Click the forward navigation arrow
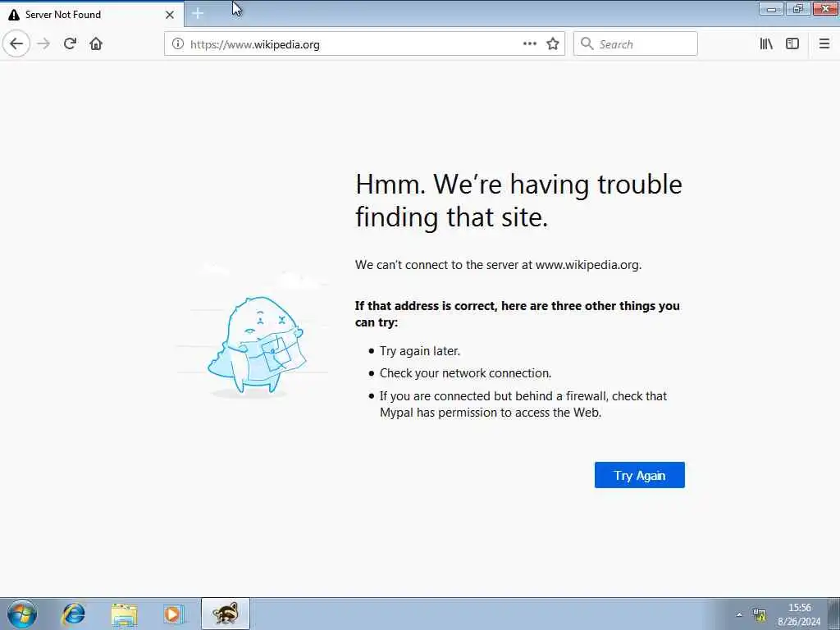840x630 pixels. [x=43, y=43]
